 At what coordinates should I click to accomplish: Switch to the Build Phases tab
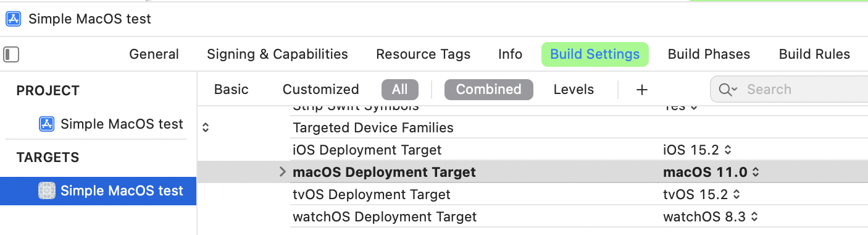709,54
